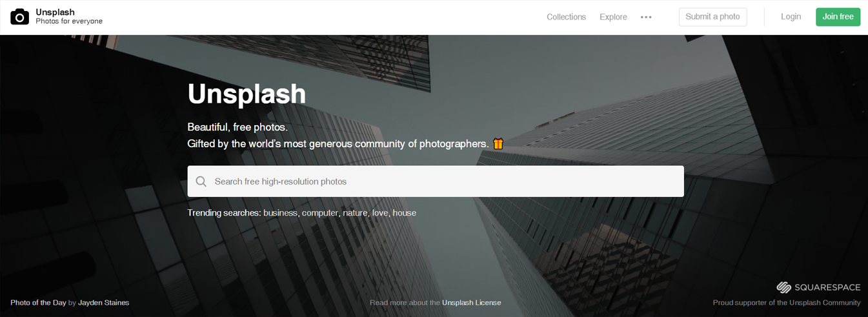The height and width of the screenshot is (317, 868).
Task: Open the three-dots more menu
Action: [646, 17]
